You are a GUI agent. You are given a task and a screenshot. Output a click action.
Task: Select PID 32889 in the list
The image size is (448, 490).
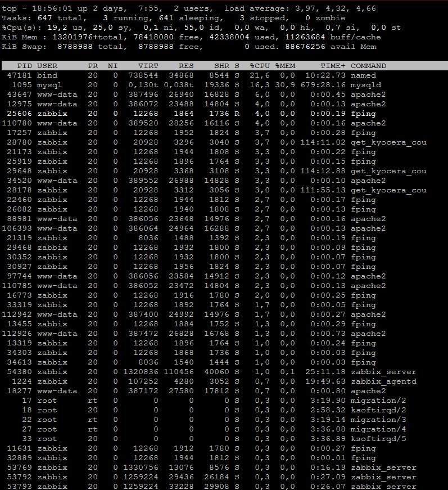point(19,458)
